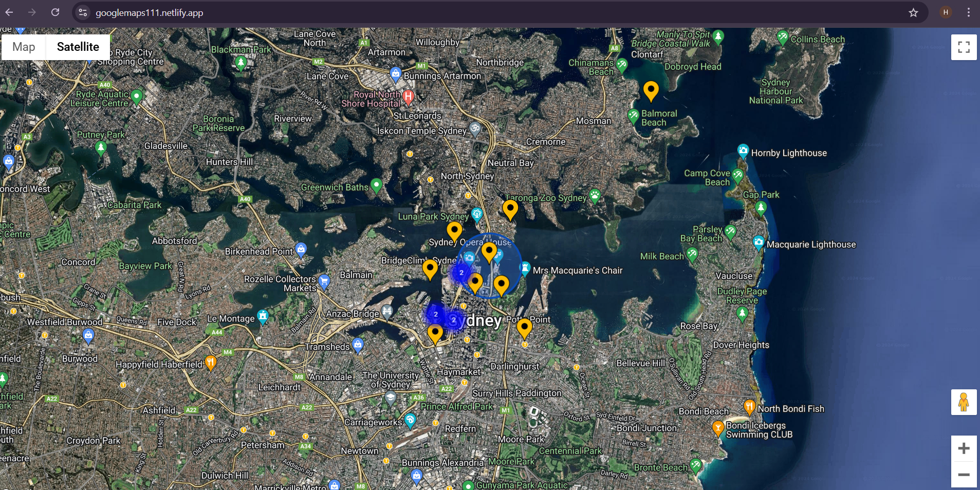Open the Anzac Bridge marker icon
This screenshot has height=490, width=980.
click(387, 311)
